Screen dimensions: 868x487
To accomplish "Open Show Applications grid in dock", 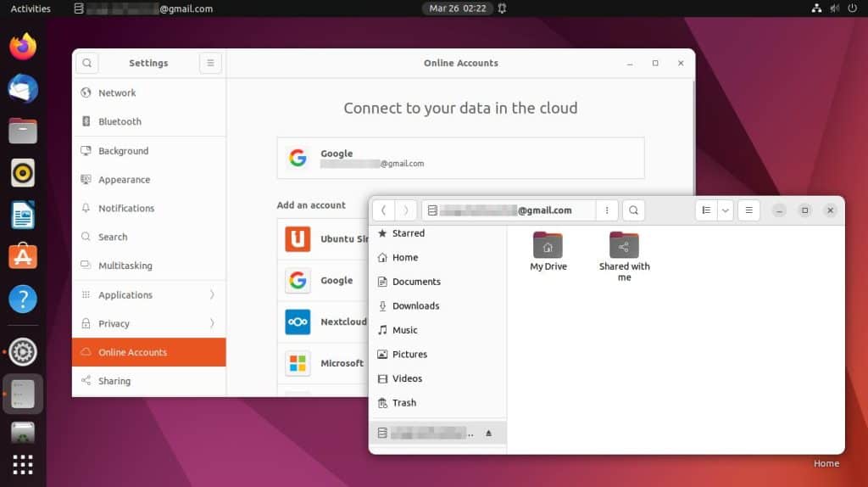I will 23,464.
